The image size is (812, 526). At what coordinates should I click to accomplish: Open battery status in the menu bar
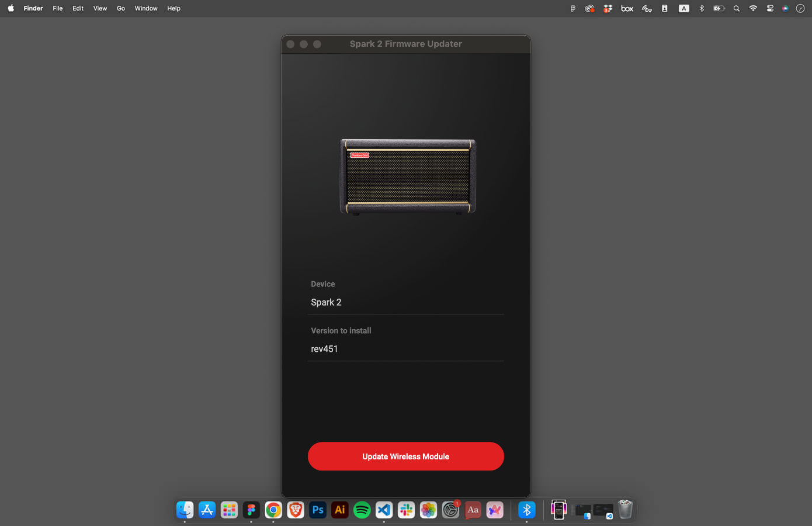[719, 8]
